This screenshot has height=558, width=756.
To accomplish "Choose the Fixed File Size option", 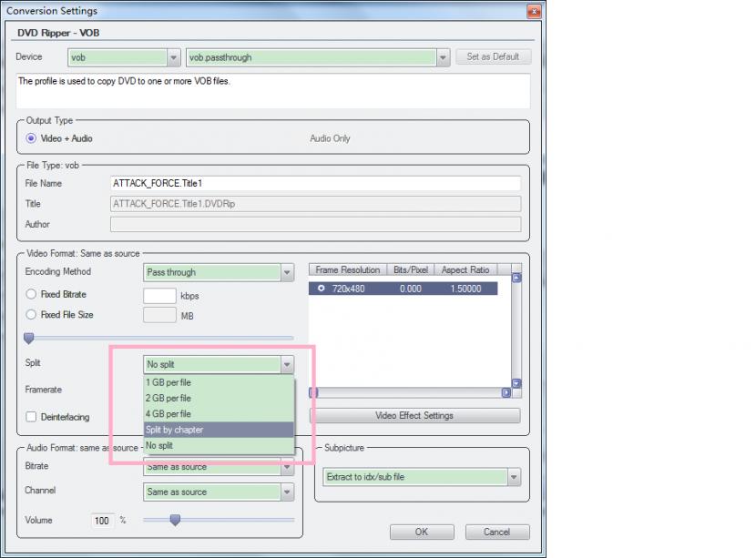I will pyautogui.click(x=32, y=315).
